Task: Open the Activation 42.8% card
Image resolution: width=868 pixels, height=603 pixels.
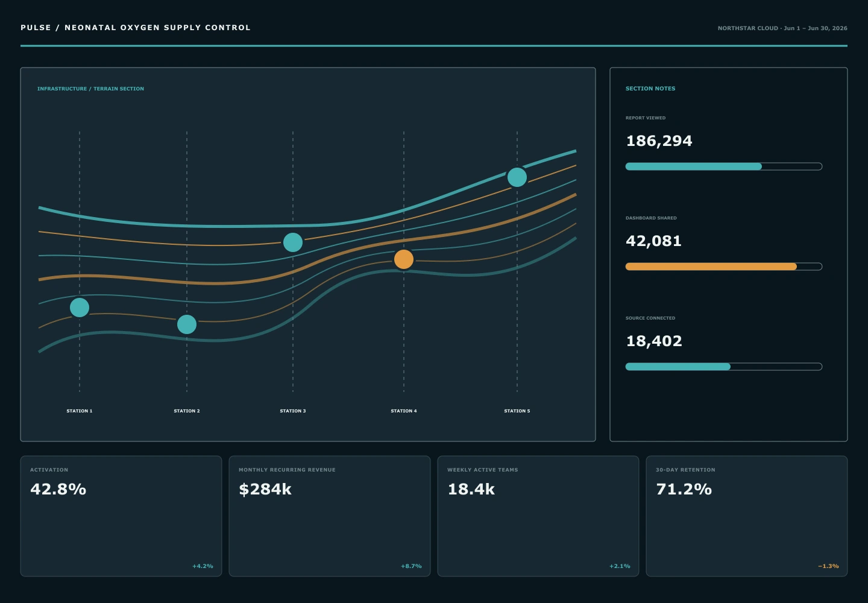Action: (x=121, y=516)
